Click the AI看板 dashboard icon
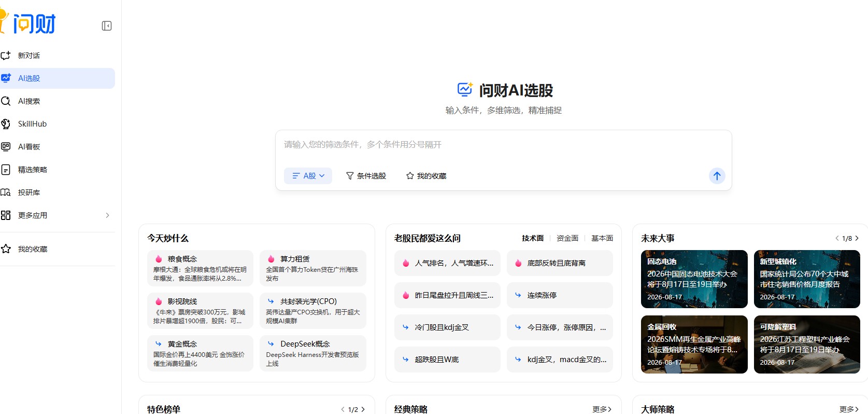 (6, 147)
